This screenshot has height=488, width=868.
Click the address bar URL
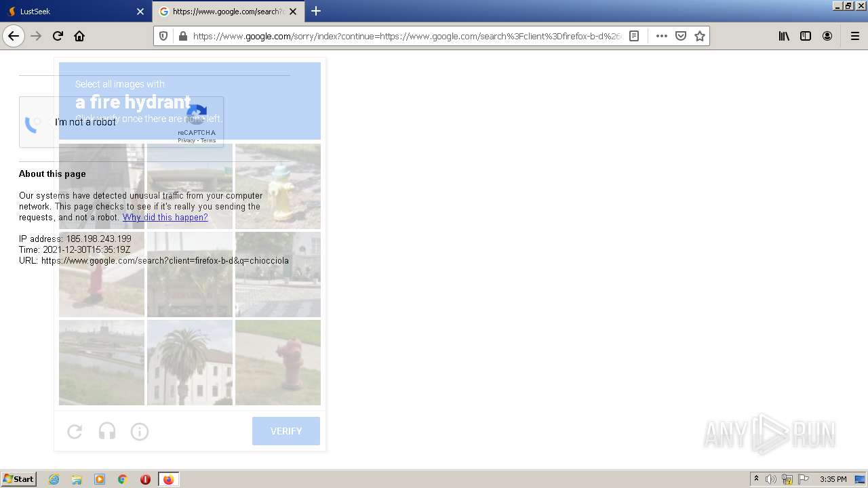coord(408,36)
